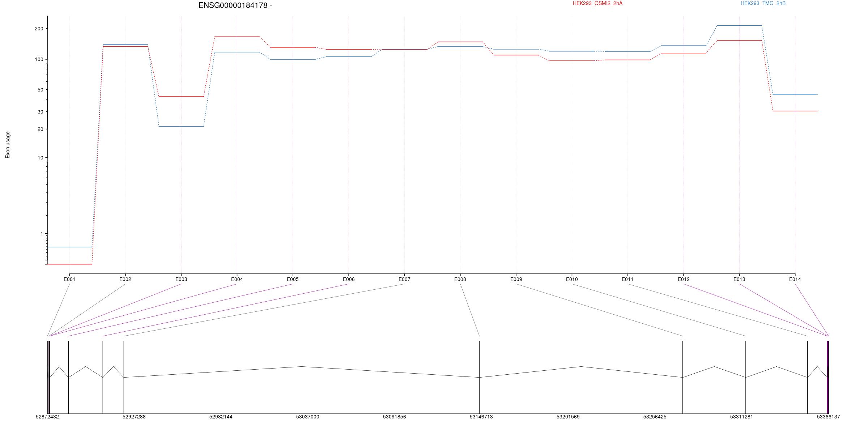Click genomic coordinate 53146713
868x434 pixels.
(481, 417)
